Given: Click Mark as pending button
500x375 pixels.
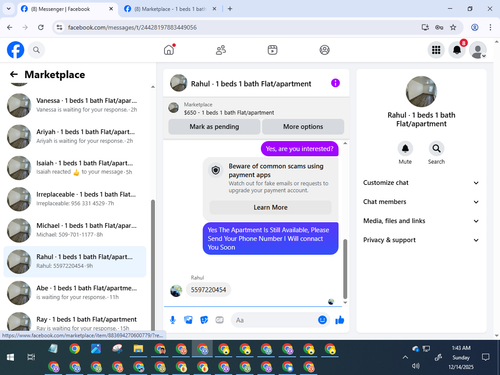Looking at the screenshot, I should pos(214,127).
